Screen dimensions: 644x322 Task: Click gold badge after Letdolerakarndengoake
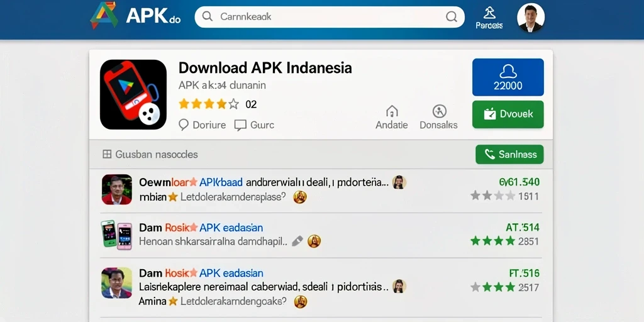301,302
